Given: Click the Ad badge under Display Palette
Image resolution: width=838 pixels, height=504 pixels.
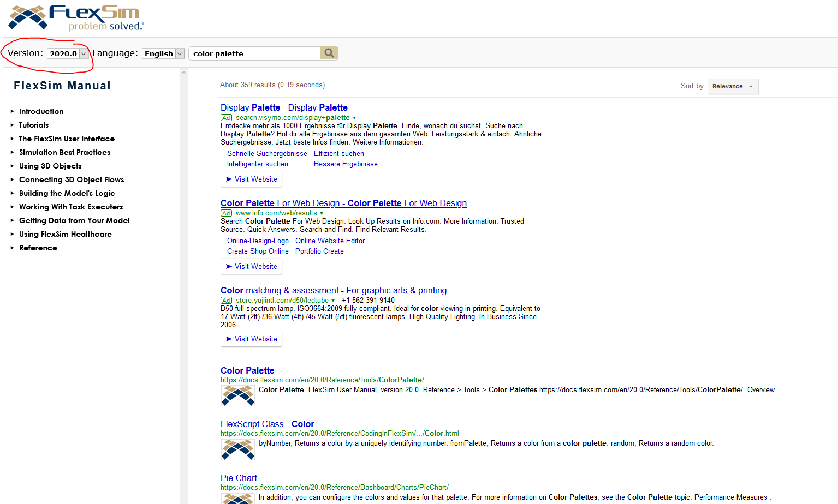Looking at the screenshot, I should coord(226,118).
